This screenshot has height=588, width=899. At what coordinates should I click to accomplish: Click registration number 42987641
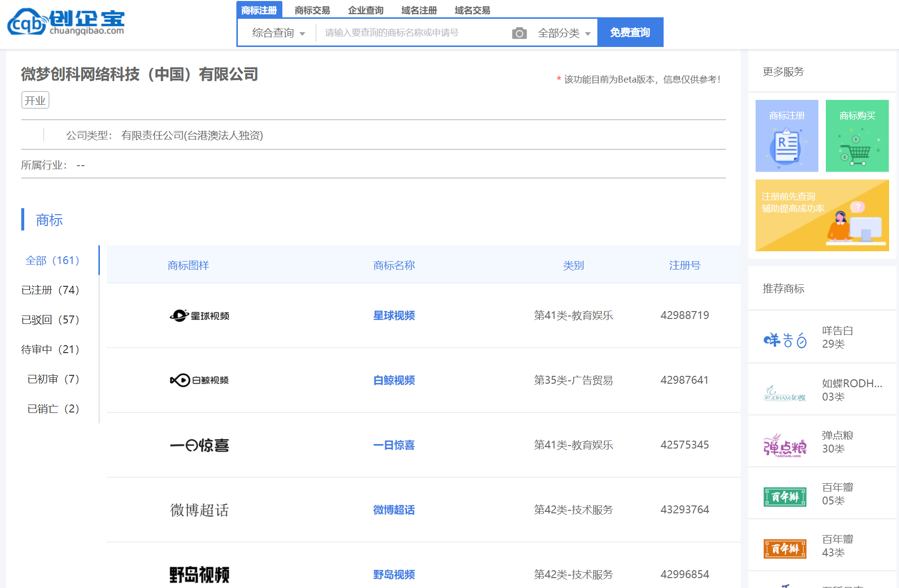pos(685,380)
